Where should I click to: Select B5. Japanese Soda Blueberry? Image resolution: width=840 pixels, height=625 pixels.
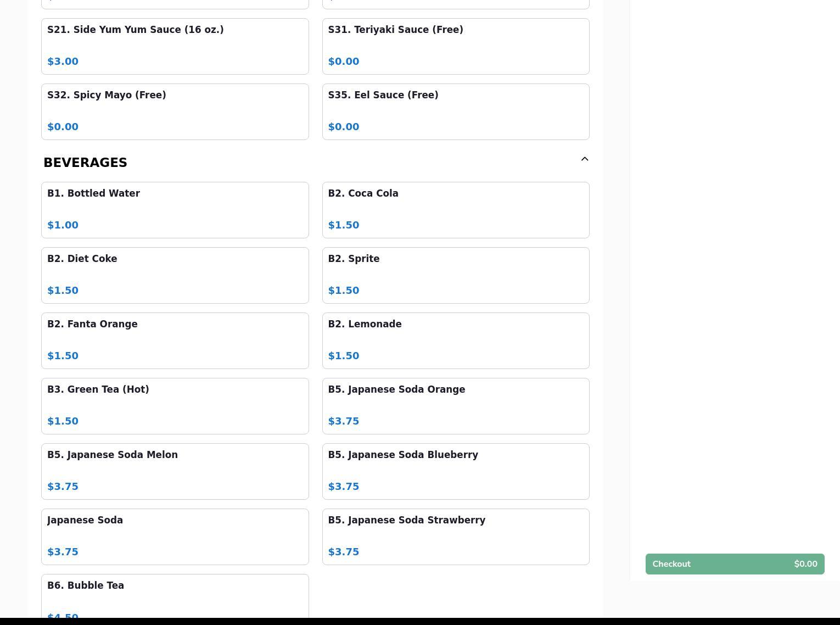tap(455, 471)
